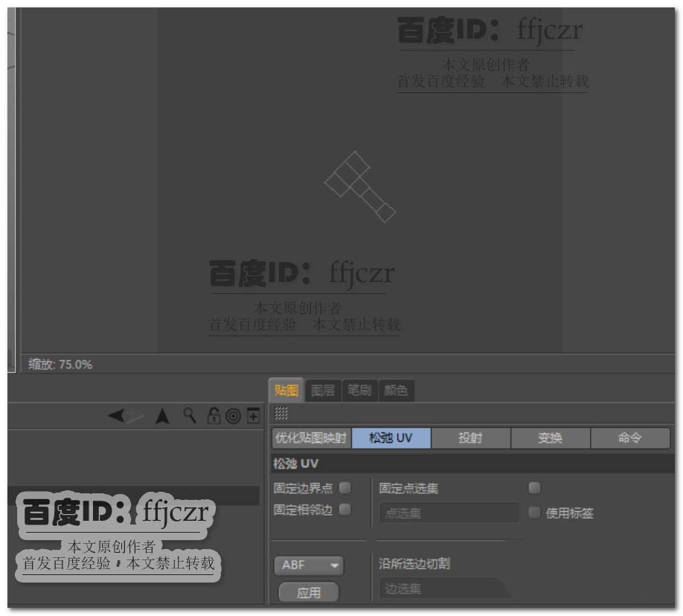The height and width of the screenshot is (616, 683).
Task: Select the 命令 tab
Action: click(x=630, y=438)
